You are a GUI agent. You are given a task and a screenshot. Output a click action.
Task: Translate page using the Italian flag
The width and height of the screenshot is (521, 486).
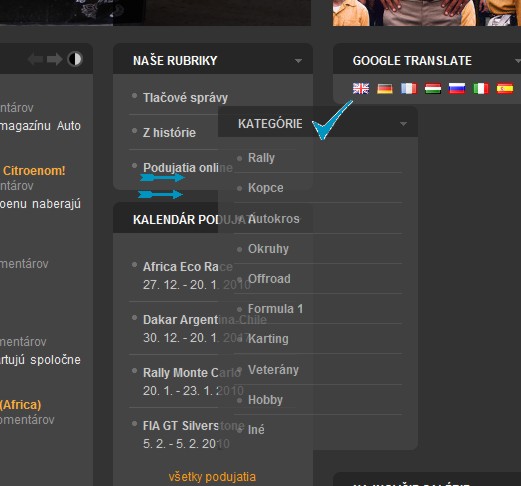[x=481, y=89]
